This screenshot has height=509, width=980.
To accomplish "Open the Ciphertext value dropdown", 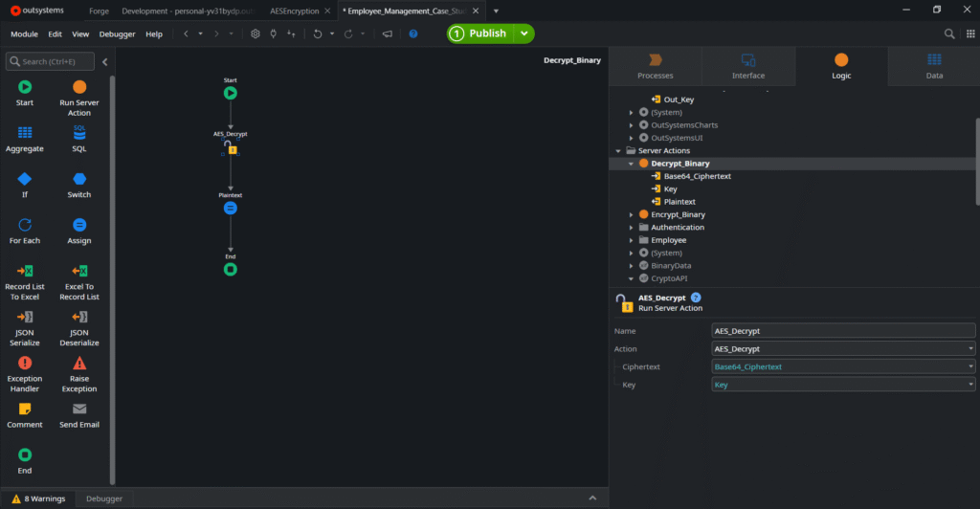I will (x=970, y=366).
